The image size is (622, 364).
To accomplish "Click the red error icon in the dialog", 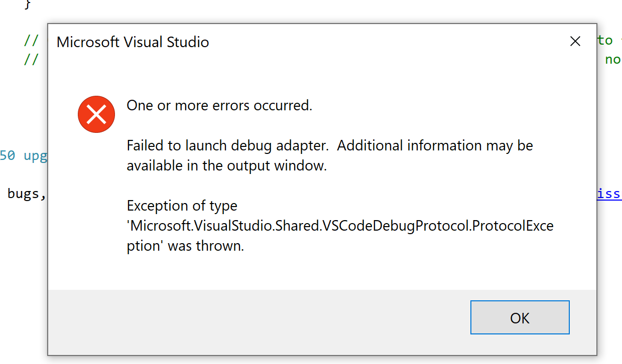I will 96,114.
